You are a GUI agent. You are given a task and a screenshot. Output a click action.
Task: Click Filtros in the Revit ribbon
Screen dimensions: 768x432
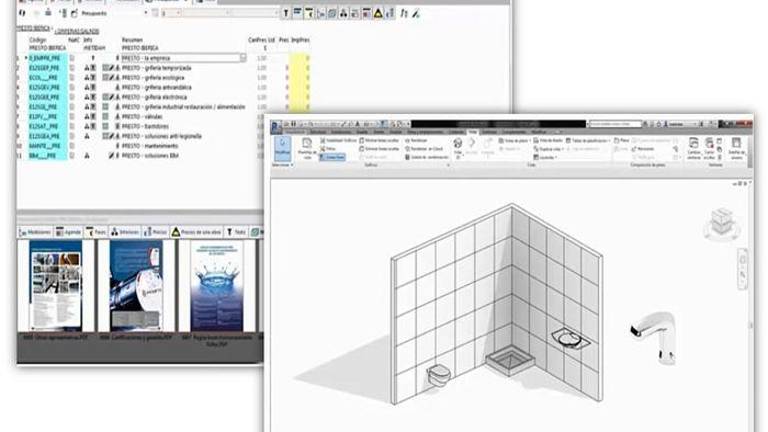[x=328, y=149]
